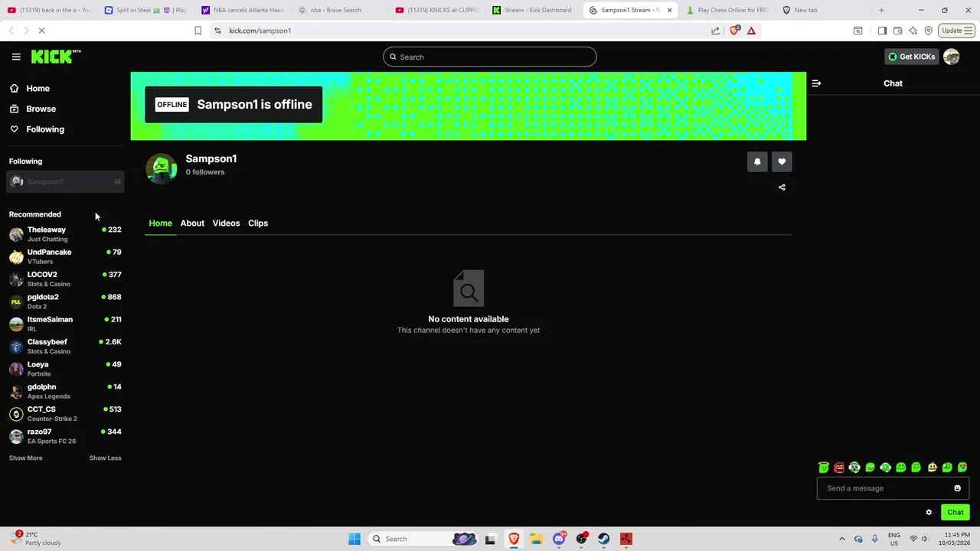Switch to the Home channel tab
The width and height of the screenshot is (980, 551).
click(160, 223)
